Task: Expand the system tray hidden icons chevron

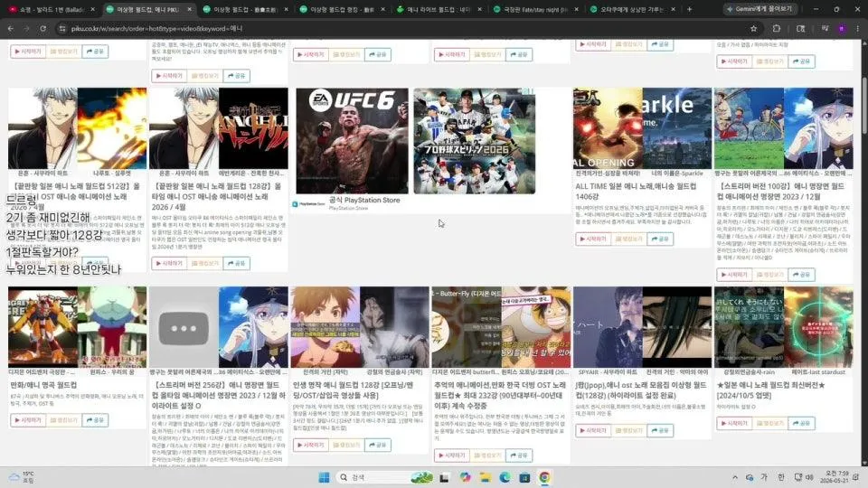Action: click(x=734, y=477)
